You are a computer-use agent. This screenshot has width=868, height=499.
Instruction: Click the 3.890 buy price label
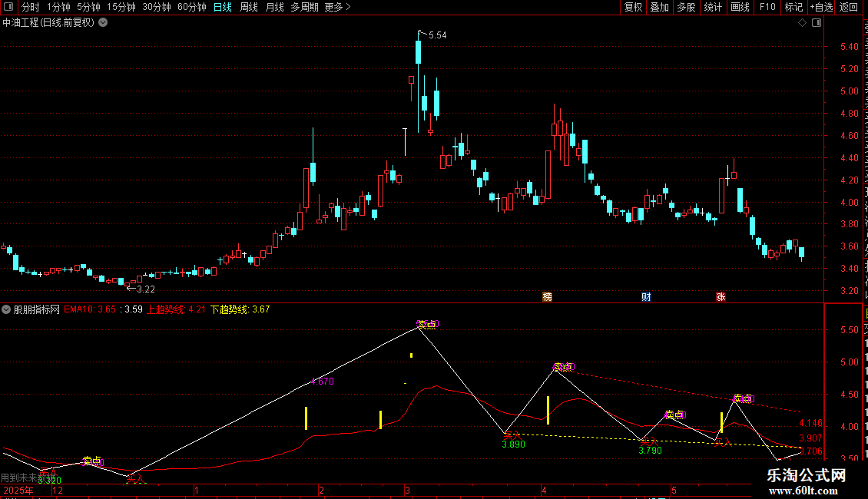[x=514, y=444]
